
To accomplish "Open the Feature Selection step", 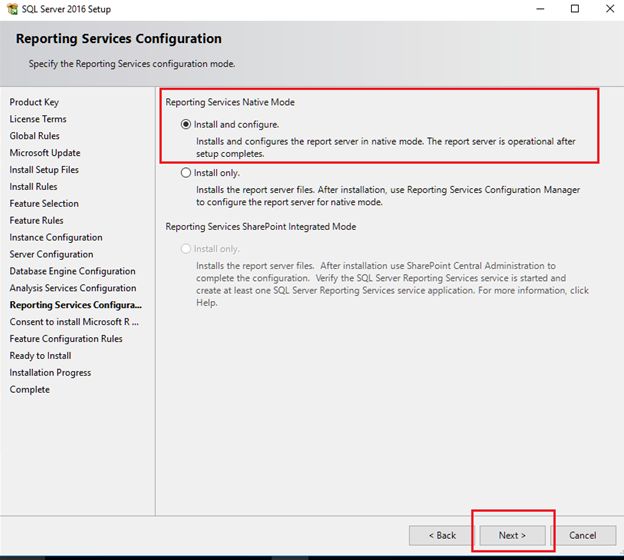I will (x=44, y=204).
